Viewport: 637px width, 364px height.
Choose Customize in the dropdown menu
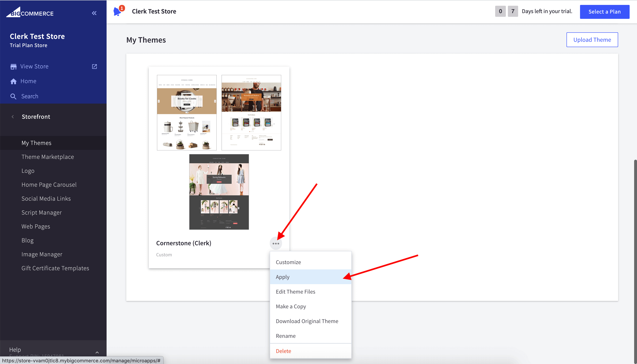click(288, 262)
